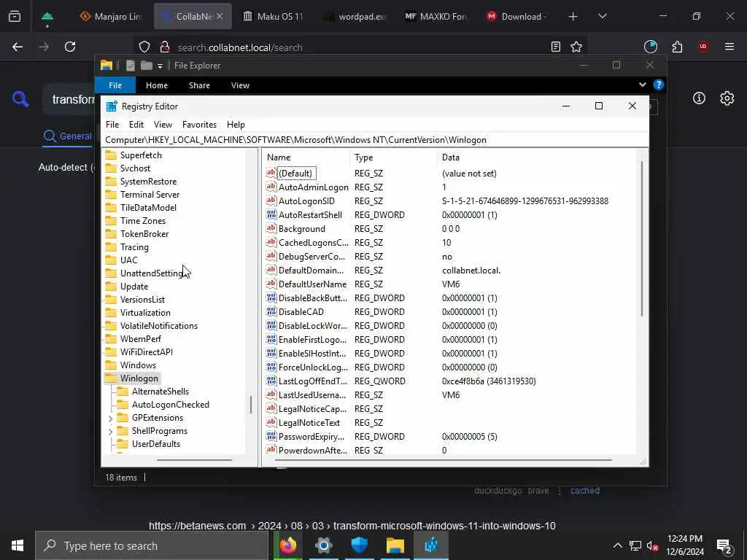747x560 pixels.
Task: Open File Explorer from the taskbar
Action: click(x=395, y=545)
